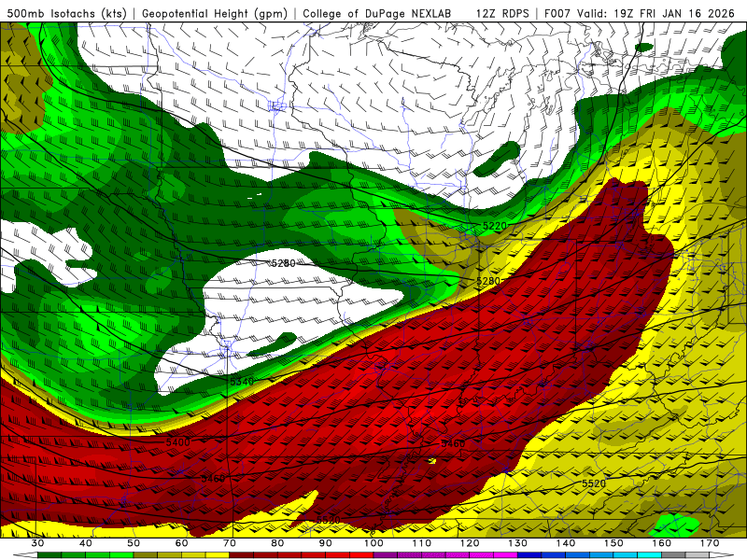The width and height of the screenshot is (747, 560).
Task: Click the '160' color scale label
Action: tap(662, 543)
